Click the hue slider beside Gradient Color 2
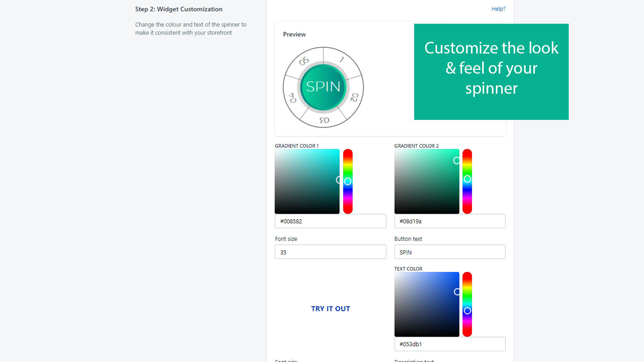The height and width of the screenshot is (362, 644). 467,181
